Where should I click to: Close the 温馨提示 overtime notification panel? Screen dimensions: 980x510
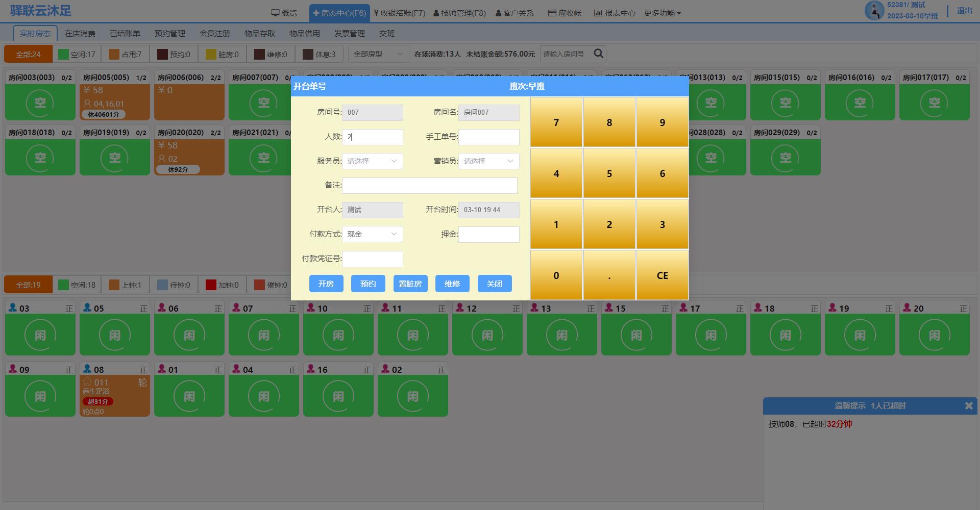coord(968,406)
